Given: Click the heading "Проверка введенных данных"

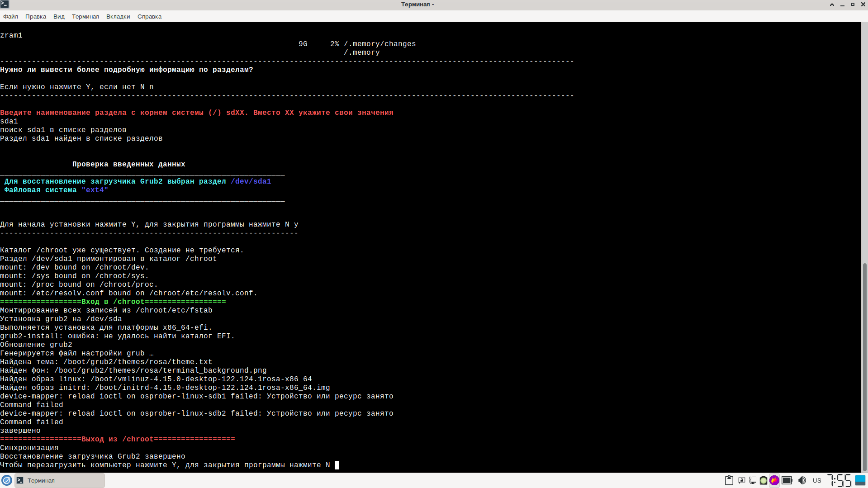Looking at the screenshot, I should pyautogui.click(x=129, y=164).
